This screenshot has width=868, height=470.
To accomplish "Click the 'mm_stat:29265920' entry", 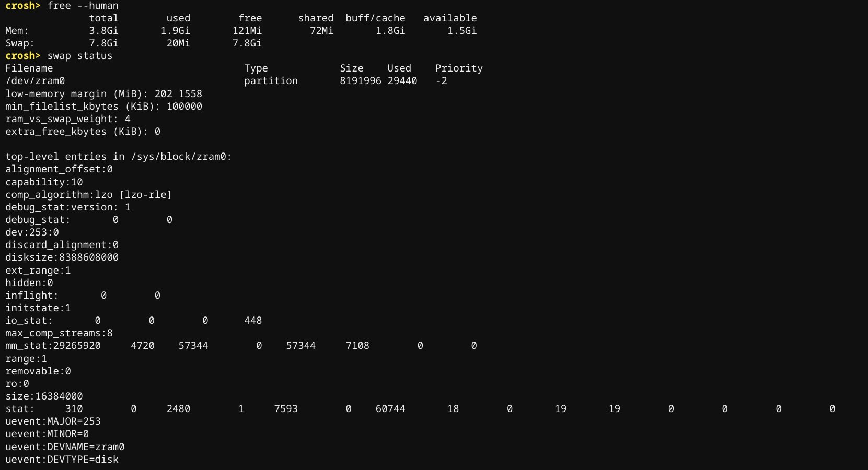I will [53, 346].
